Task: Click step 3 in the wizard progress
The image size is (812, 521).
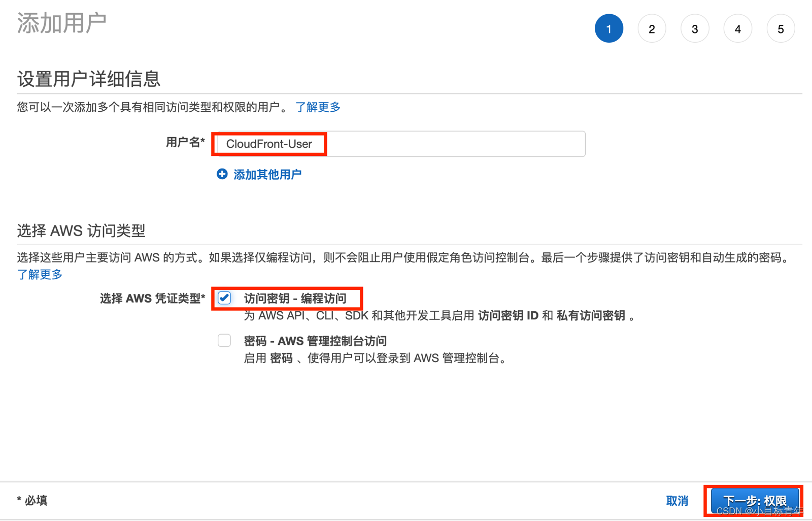Action: pos(695,28)
